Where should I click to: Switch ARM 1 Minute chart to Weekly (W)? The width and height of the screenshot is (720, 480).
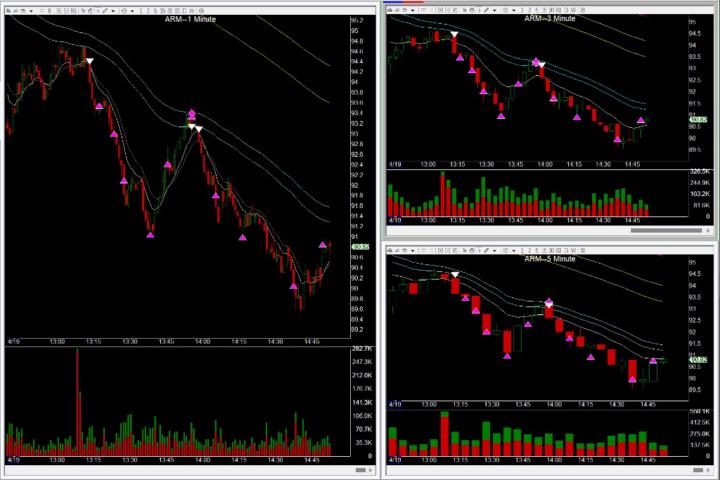191,10
